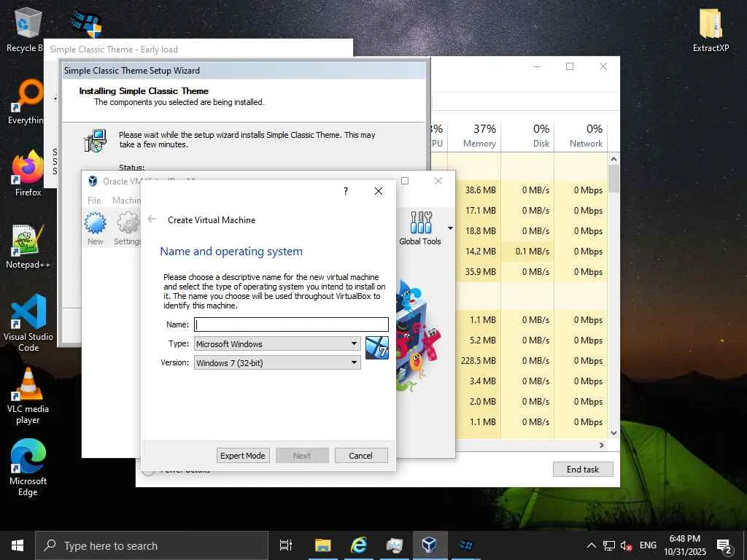Screen dimensions: 747x560
Task: Click the Cancel button in wizard
Action: click(x=361, y=456)
